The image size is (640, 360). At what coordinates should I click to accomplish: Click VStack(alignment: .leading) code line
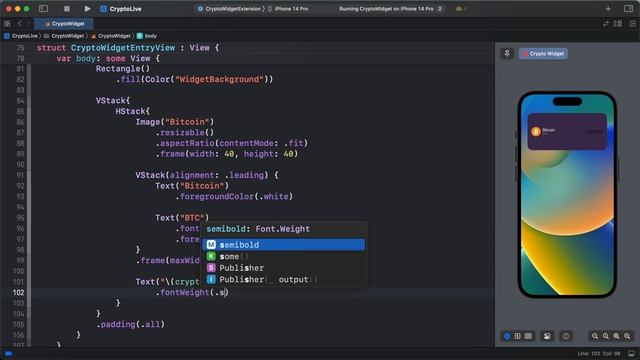coord(207,175)
